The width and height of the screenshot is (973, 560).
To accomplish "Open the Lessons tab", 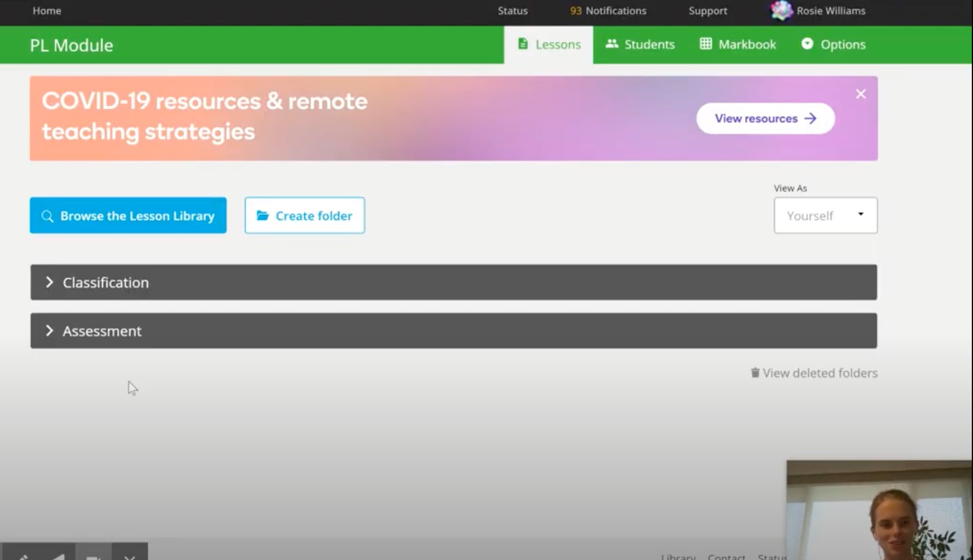I will tap(549, 44).
